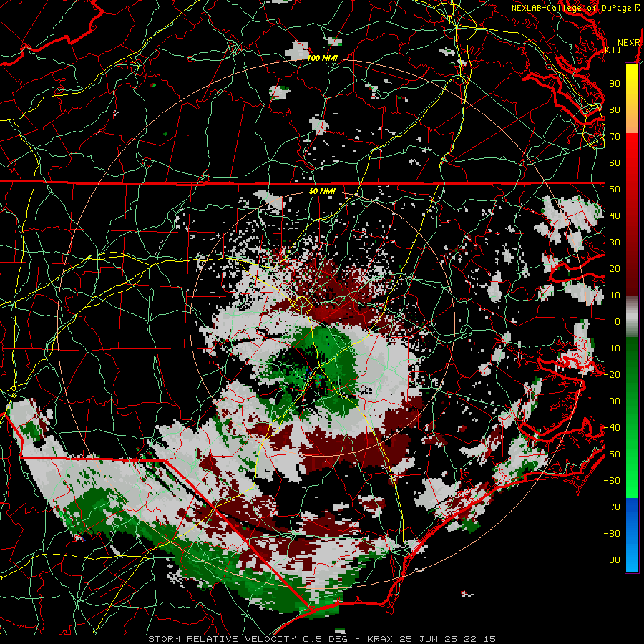Select the blue segment of the velocity color bar

coord(632,535)
